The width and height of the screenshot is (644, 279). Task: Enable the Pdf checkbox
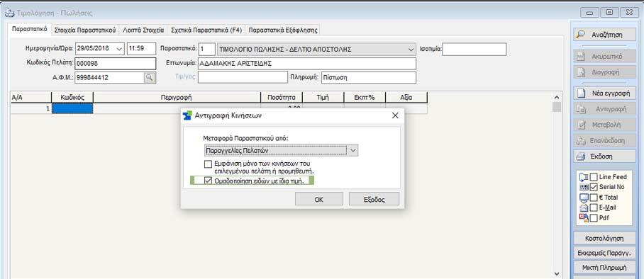click(x=594, y=218)
